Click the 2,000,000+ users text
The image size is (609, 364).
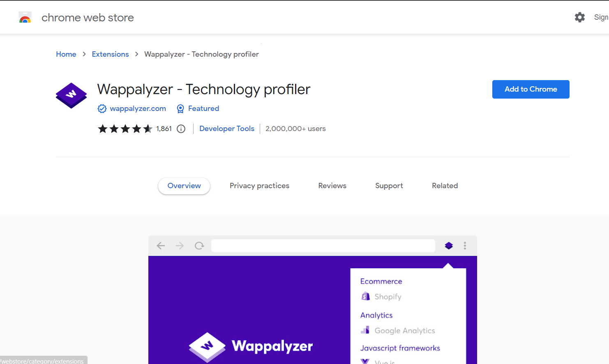click(x=295, y=129)
